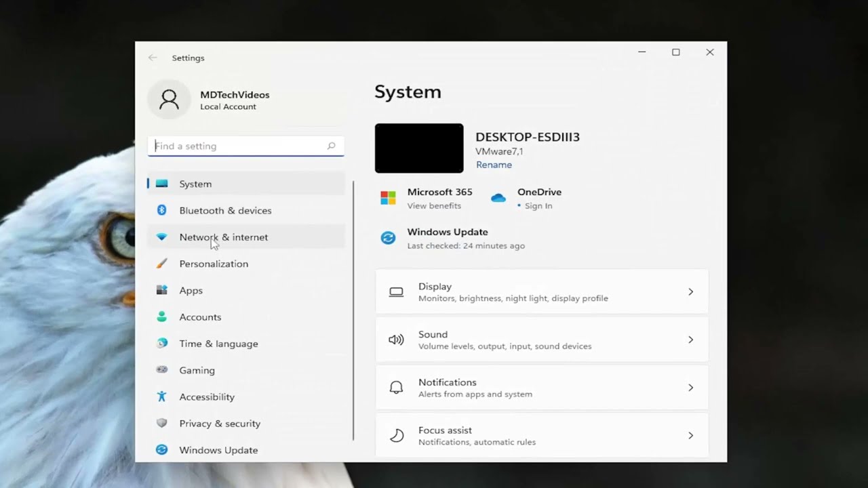Click the Windows Update sync icon in header

pos(388,238)
